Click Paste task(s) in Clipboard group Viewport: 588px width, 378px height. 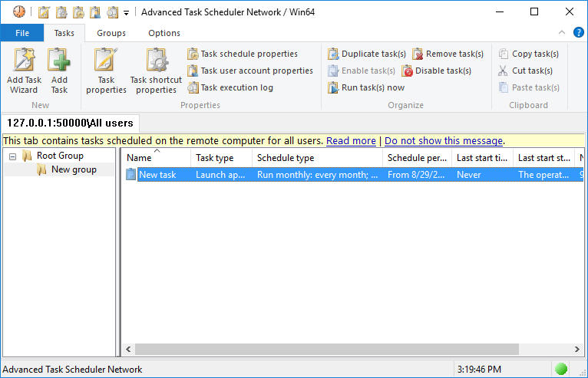529,87
